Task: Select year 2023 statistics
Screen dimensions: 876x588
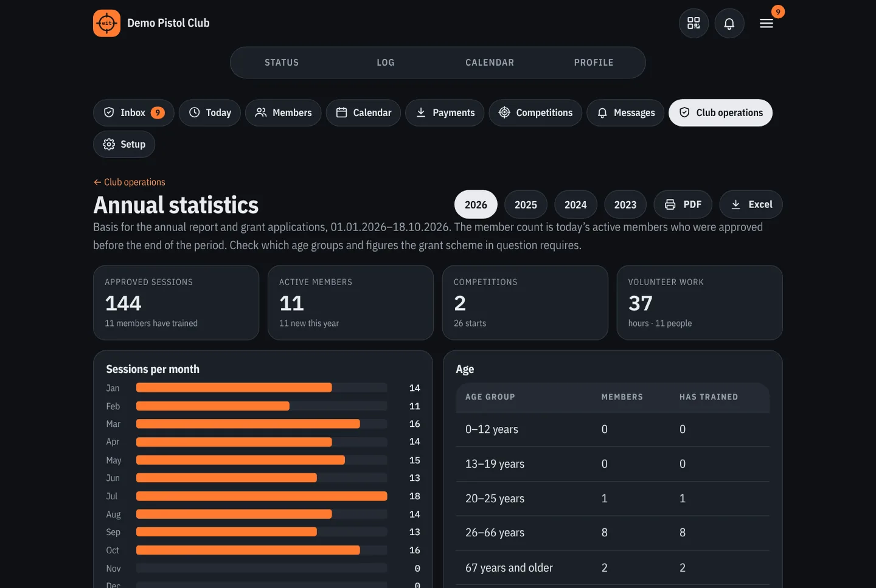Action: tap(625, 204)
